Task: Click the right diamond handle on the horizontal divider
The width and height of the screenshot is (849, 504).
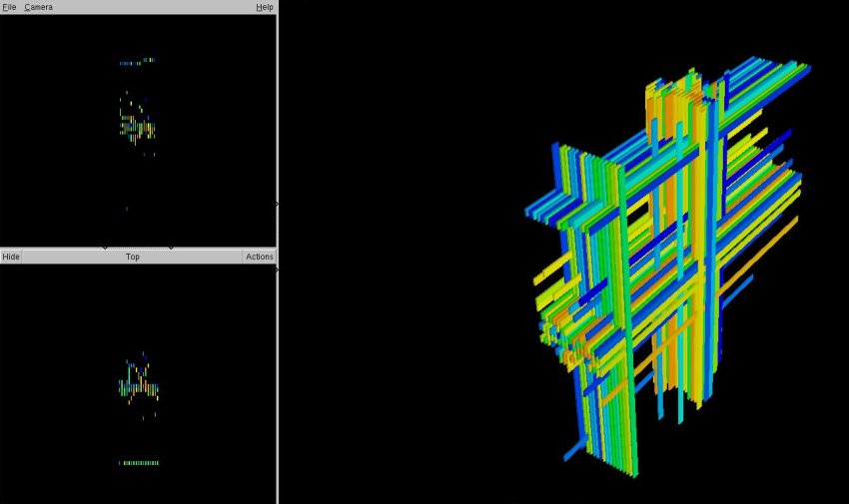Action: coord(170,248)
